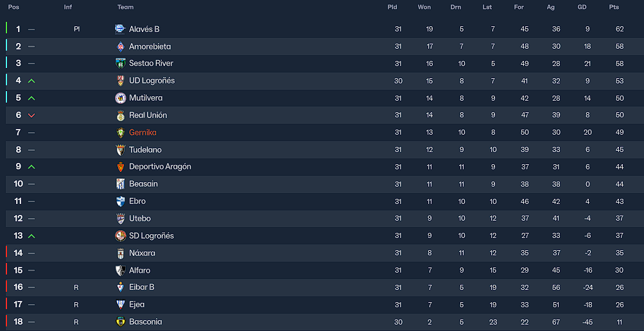Viewport: 644px width, 331px height.
Task: Click the Eibar B team badge
Action: 120,287
